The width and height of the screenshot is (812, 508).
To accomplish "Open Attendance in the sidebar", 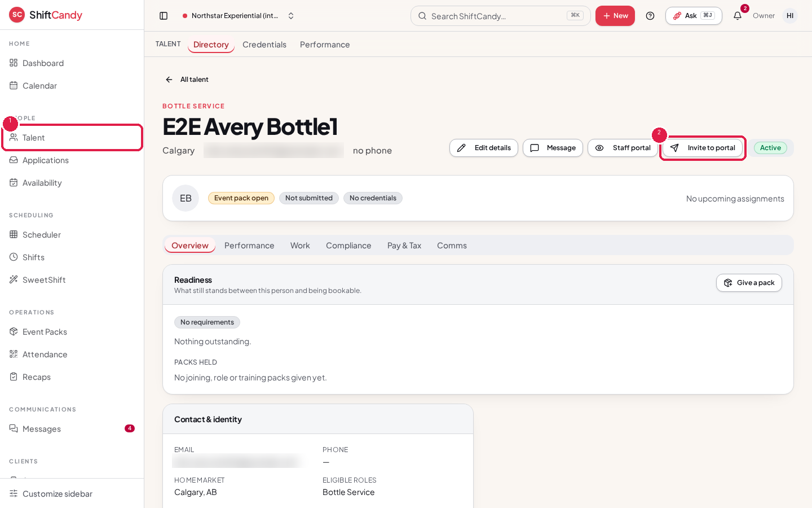I will click(72, 354).
